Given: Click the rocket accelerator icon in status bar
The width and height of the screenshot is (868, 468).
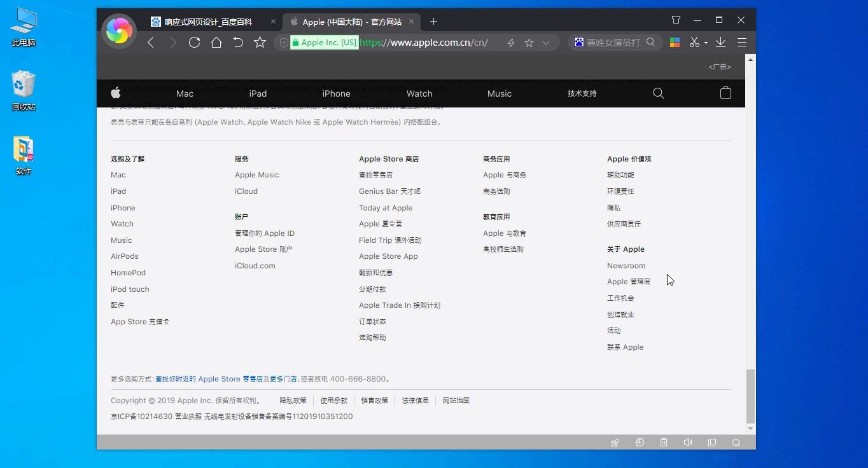Looking at the screenshot, I should 615,443.
